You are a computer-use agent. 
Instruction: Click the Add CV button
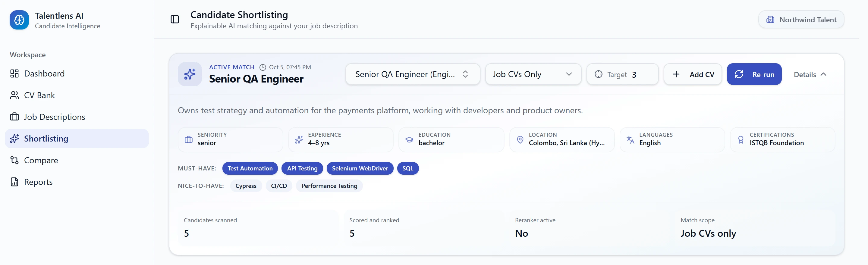coord(693,74)
